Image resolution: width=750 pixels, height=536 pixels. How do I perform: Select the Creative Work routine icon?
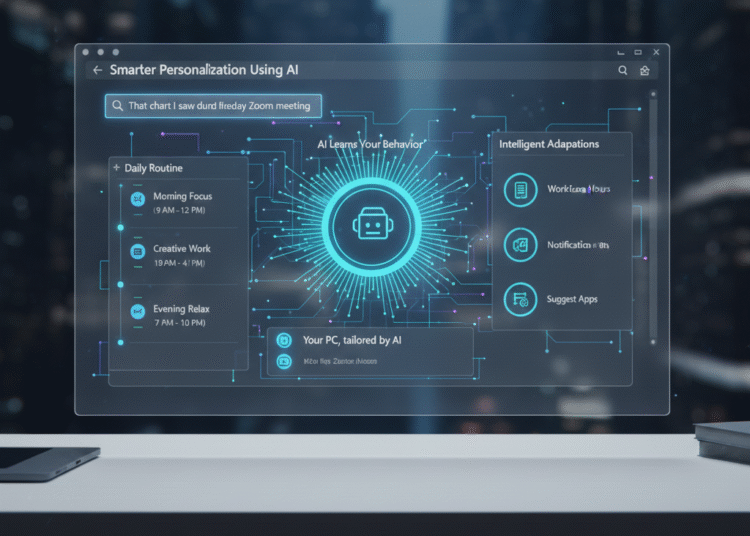click(138, 253)
